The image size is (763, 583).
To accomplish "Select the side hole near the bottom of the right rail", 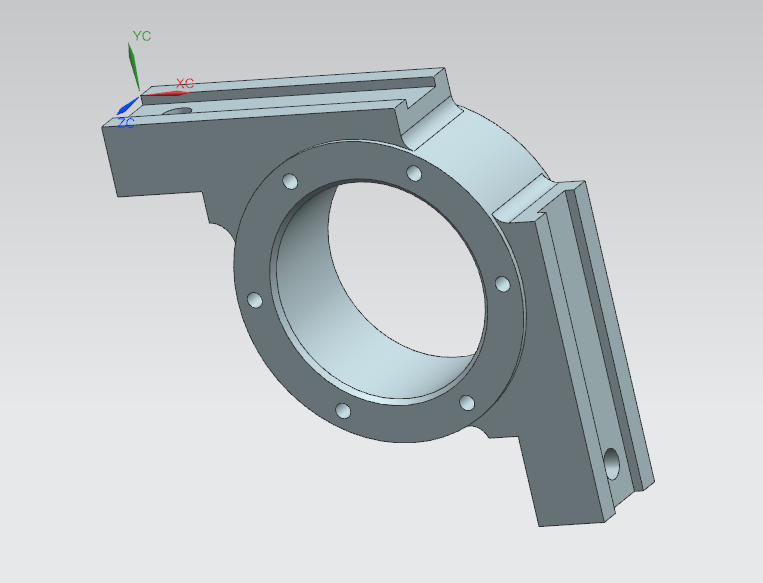I will [x=612, y=464].
